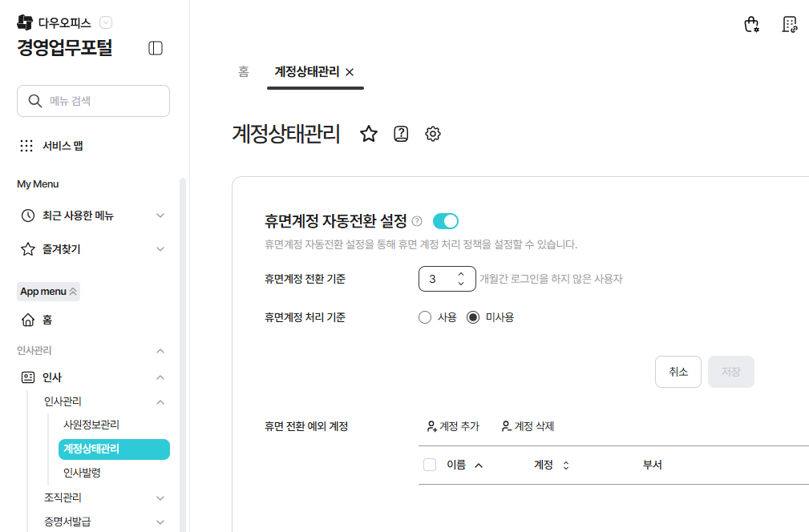Click 계정 추가 to add exception account

tap(453, 426)
